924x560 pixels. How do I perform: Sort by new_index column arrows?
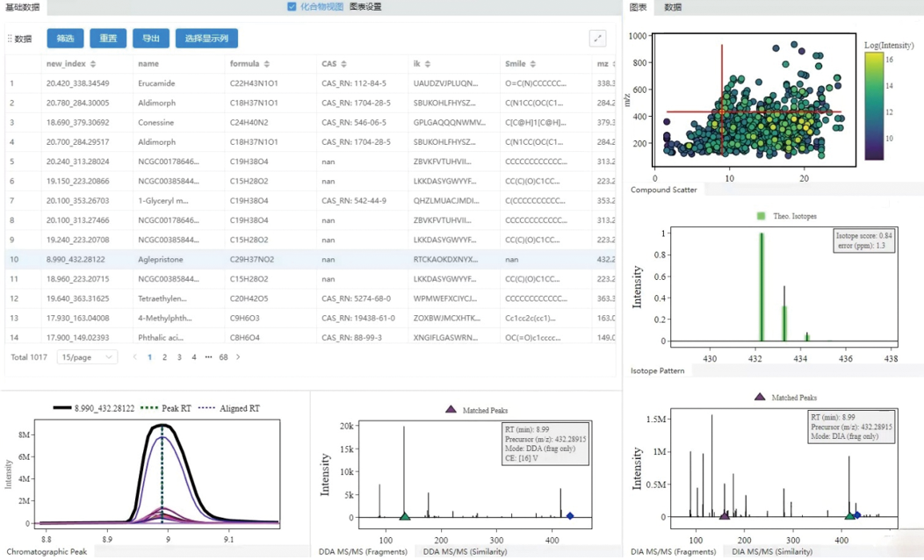(93, 64)
